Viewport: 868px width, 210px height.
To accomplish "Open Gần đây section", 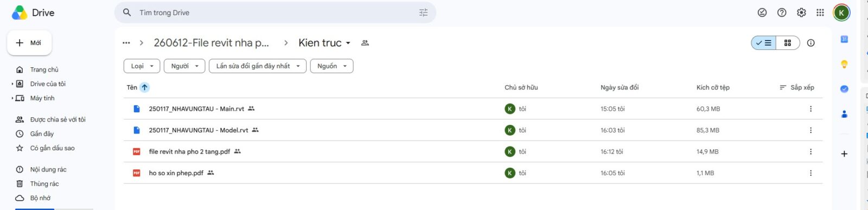I will [x=42, y=134].
